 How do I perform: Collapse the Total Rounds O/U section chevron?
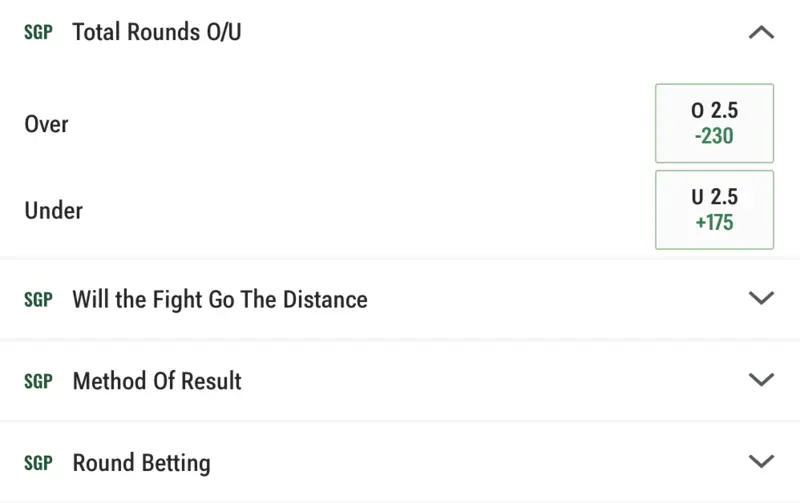(x=761, y=32)
